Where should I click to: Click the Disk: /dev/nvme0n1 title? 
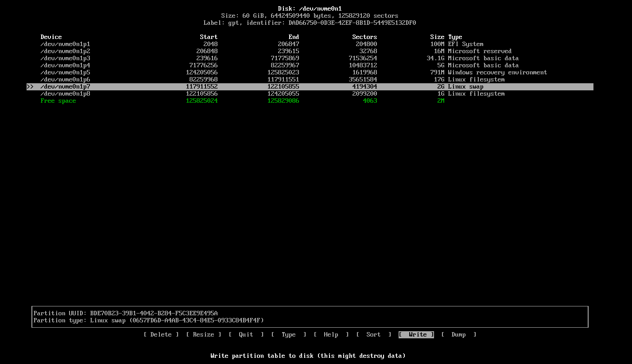[x=310, y=9]
